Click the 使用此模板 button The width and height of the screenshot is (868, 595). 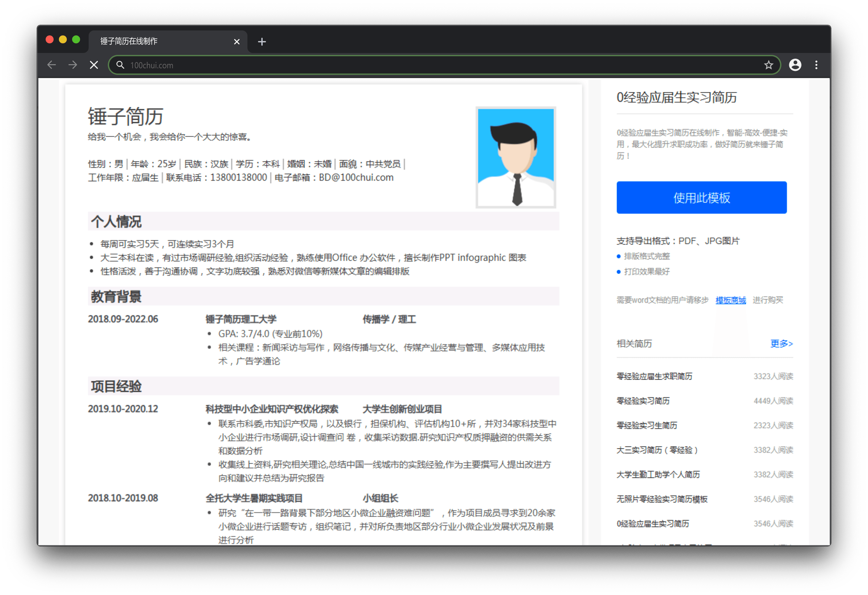[701, 198]
